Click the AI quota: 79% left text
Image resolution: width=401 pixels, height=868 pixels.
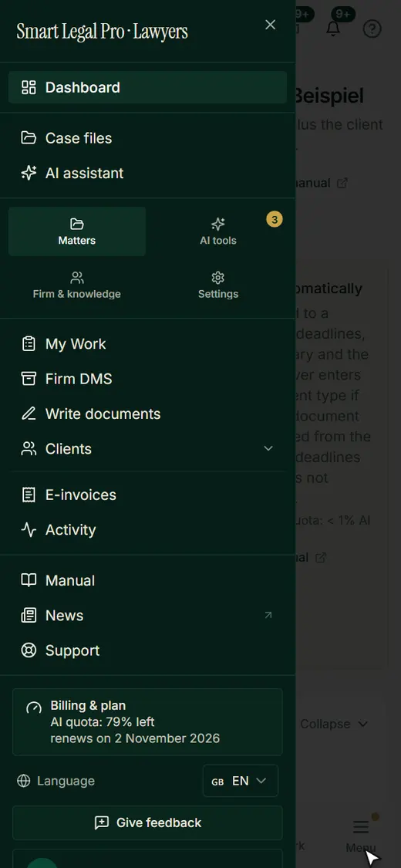[103, 722]
